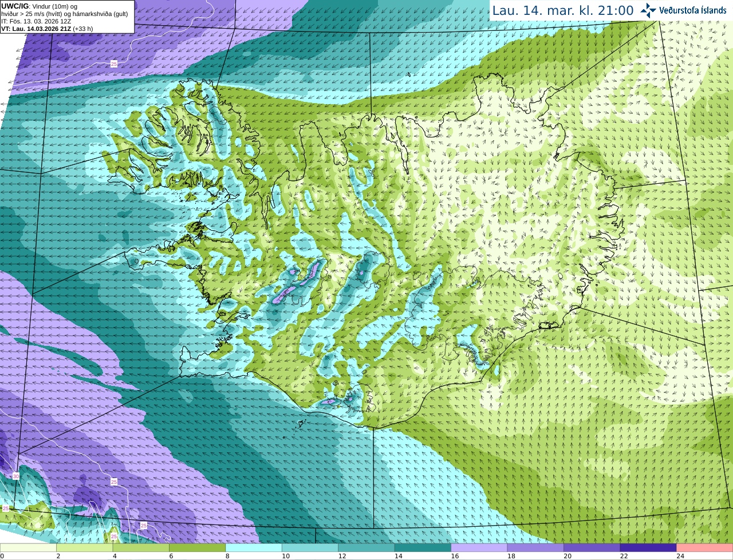Click the legend scale value 22
The width and height of the screenshot is (733, 560).
click(x=624, y=556)
